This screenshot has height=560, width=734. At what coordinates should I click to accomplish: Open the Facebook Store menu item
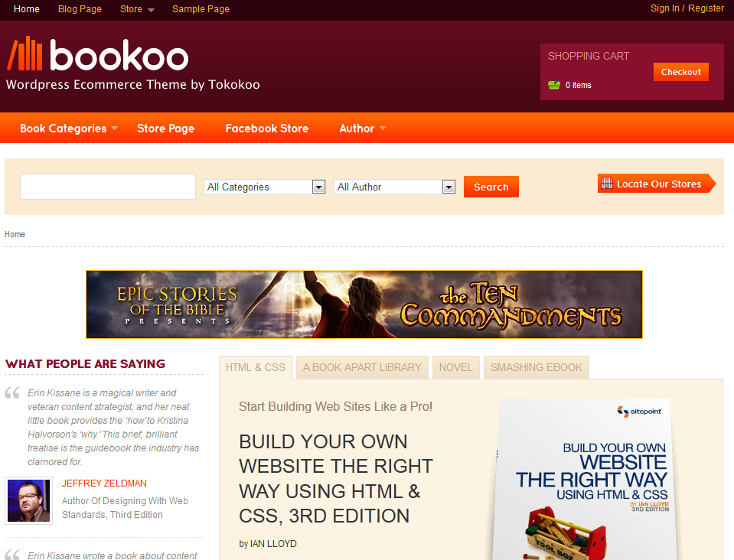pos(267,129)
